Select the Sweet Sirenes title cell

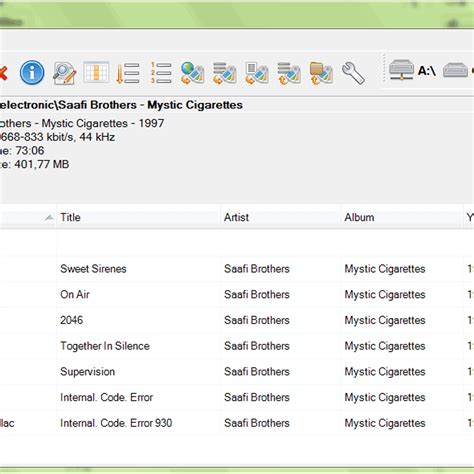93,269
